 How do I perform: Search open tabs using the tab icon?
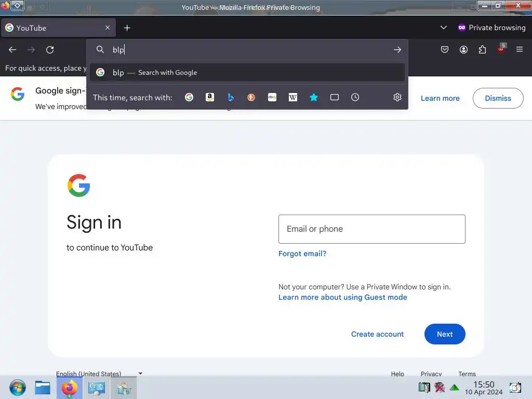coord(335,97)
